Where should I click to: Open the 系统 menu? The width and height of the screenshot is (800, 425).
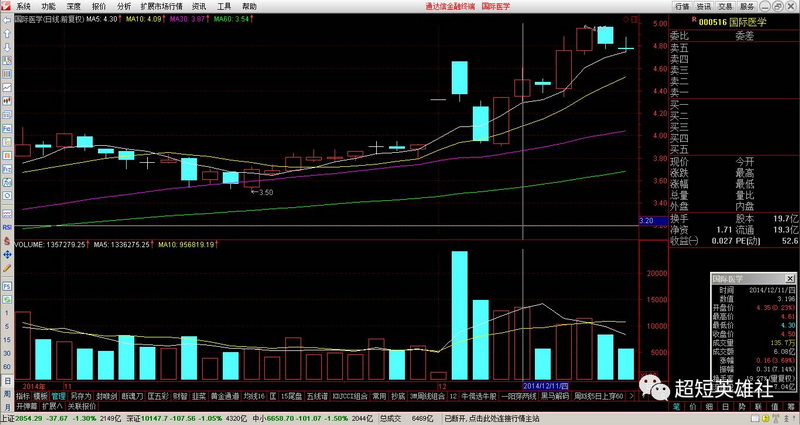[x=23, y=6]
